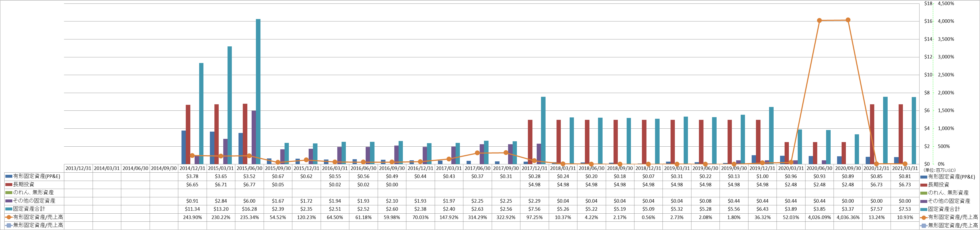
Task: Click the 235.34% ratio cell
Action: 249,217
